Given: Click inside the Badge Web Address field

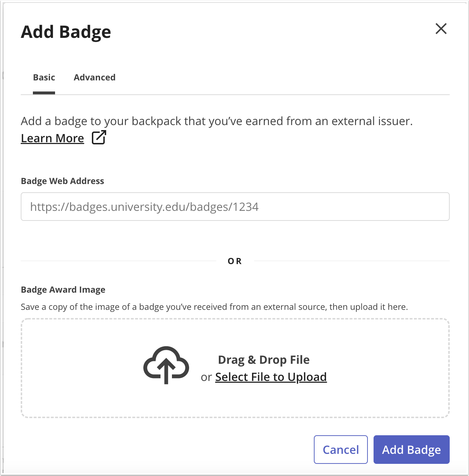Looking at the screenshot, I should click(235, 207).
